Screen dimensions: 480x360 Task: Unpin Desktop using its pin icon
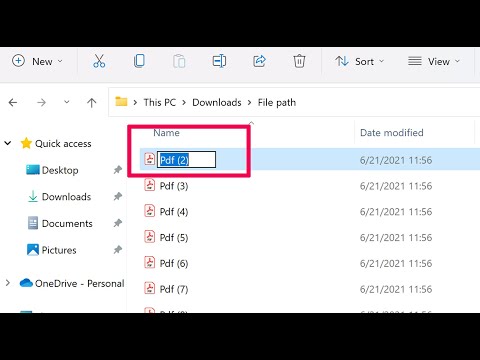click(x=117, y=170)
